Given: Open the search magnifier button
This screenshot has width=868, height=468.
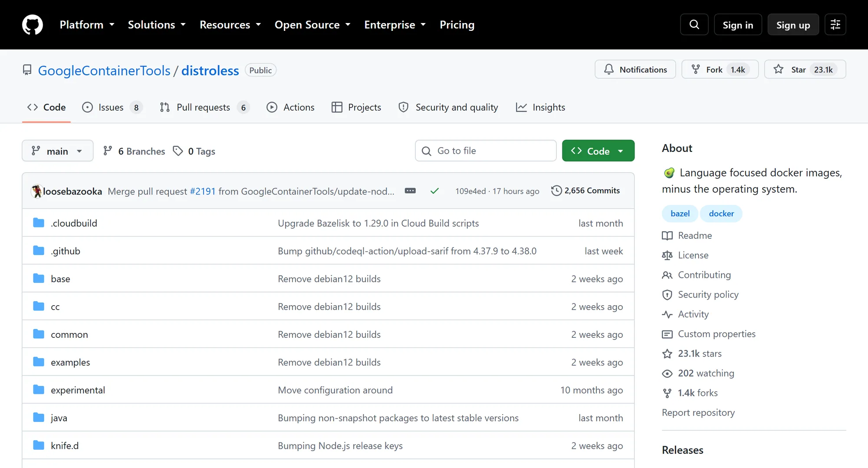Looking at the screenshot, I should [694, 25].
